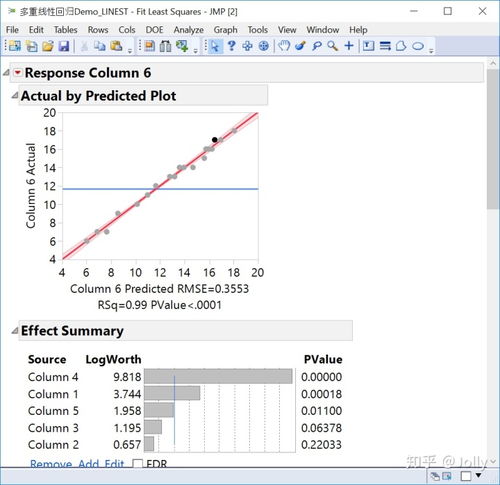
Task: Select the Brush tool
Action: tap(300, 46)
